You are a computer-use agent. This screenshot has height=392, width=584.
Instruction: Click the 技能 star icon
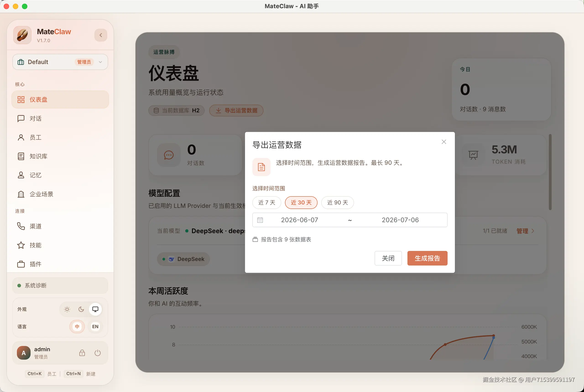pos(21,245)
